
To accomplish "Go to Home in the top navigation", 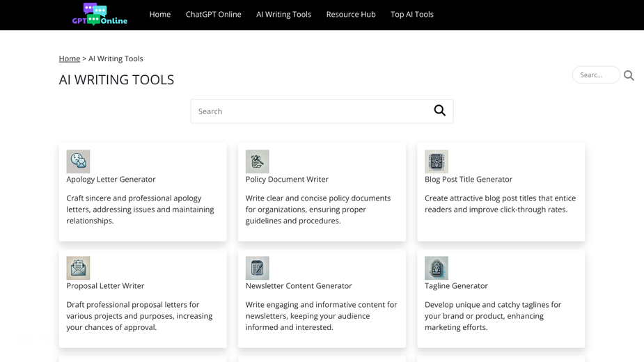I will tap(159, 15).
